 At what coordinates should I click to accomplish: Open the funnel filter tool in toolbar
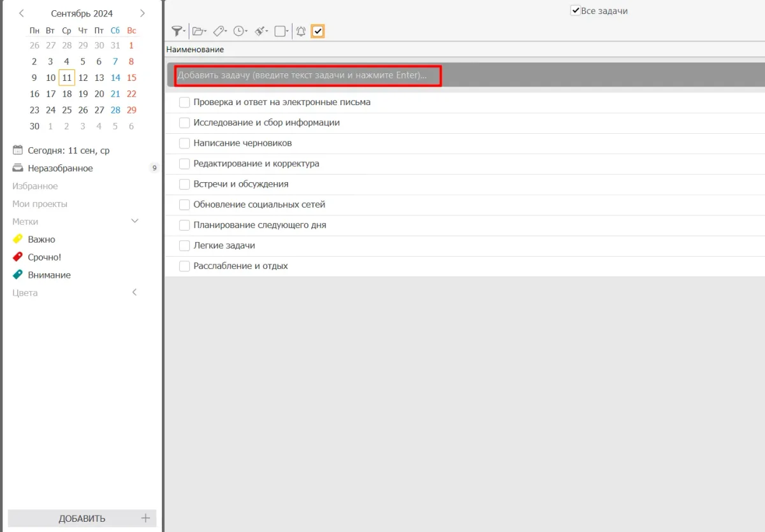coord(177,31)
